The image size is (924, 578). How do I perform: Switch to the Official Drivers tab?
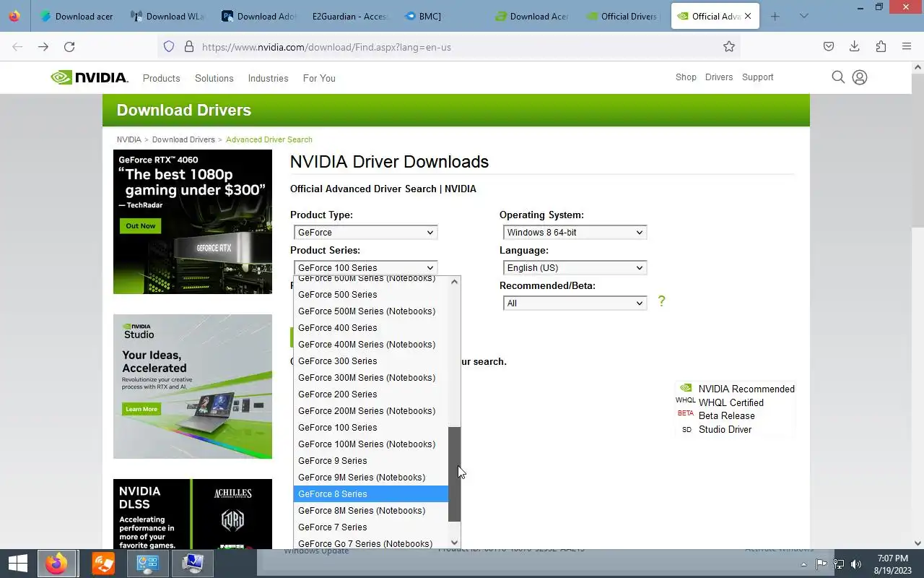622,16
